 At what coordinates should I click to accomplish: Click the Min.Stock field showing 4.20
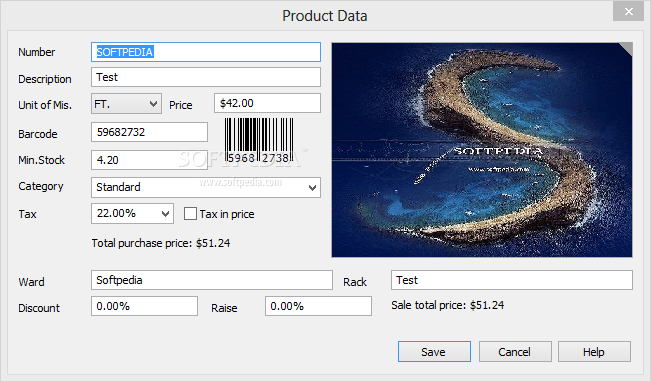[149, 160]
